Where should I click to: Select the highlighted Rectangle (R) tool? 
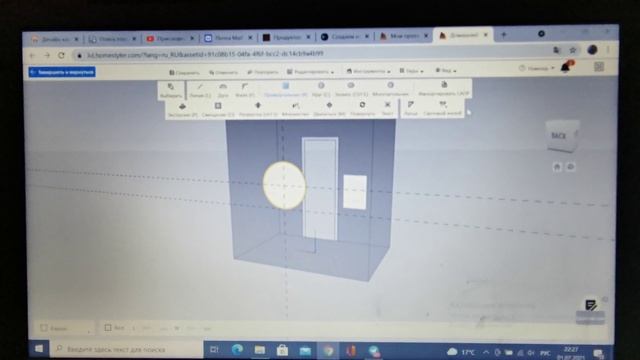[286, 89]
